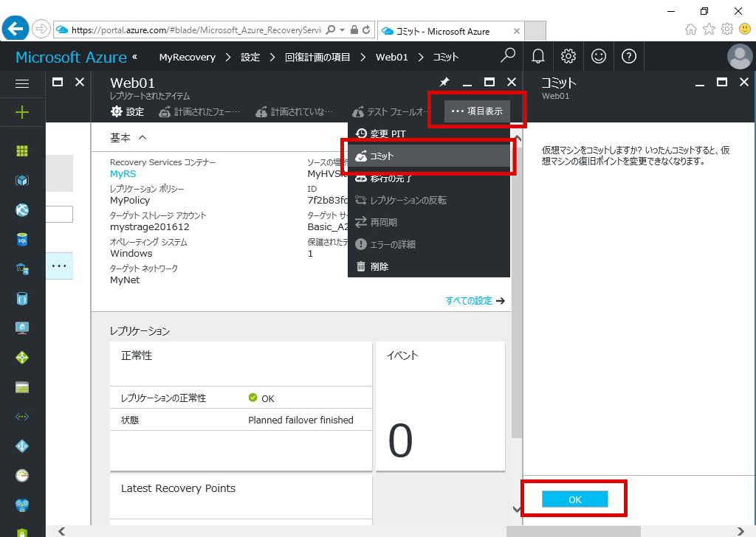
Task: Open portal settings gear in top bar
Action: click(x=568, y=56)
